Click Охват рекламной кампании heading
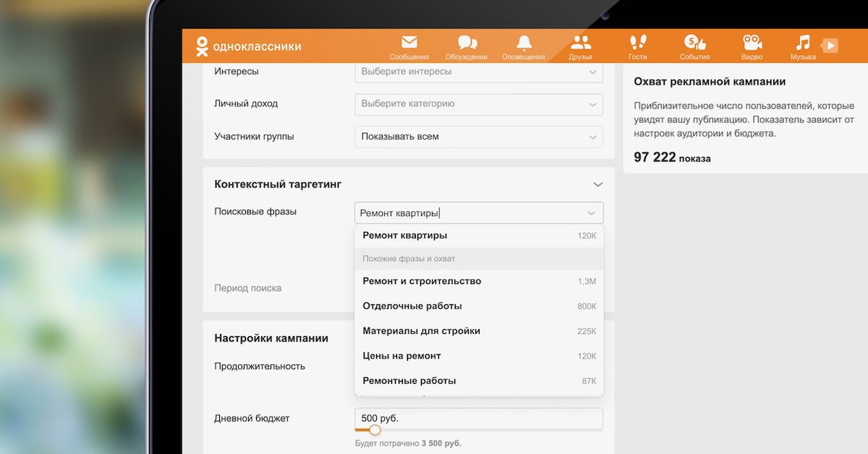 pos(710,82)
